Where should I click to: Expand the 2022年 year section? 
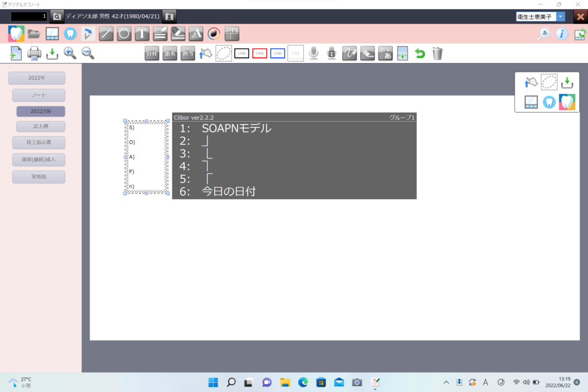(x=37, y=78)
